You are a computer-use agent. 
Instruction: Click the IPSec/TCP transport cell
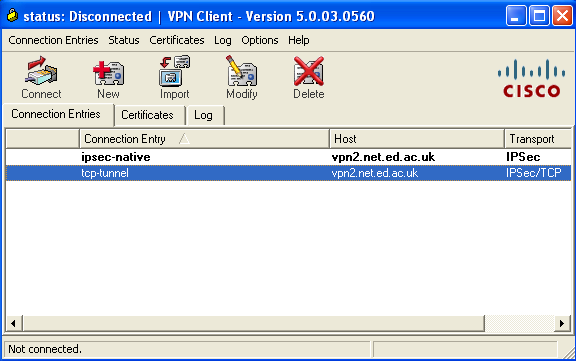(534, 173)
